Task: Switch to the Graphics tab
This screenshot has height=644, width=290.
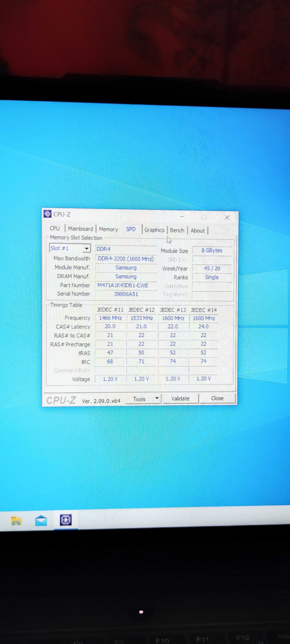Action: pos(154,230)
